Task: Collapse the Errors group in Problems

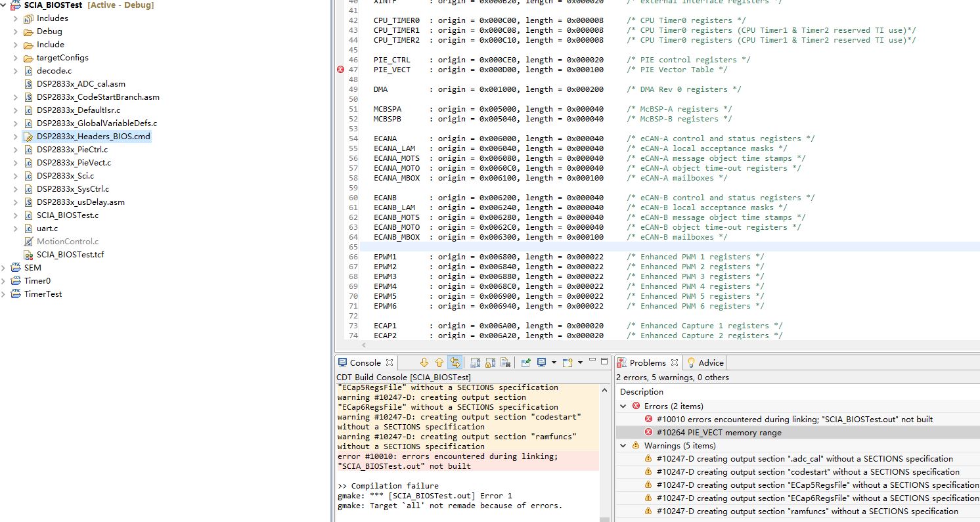Action: (x=623, y=406)
